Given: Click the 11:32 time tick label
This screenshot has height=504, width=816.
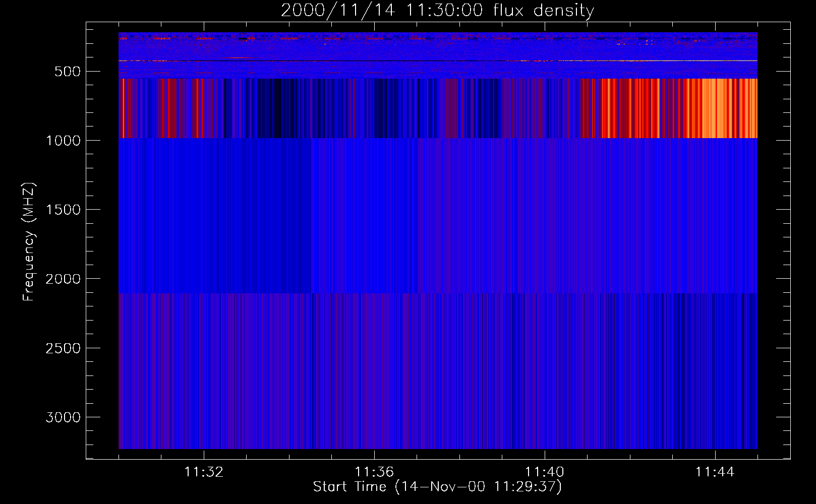Looking at the screenshot, I should click(204, 472).
